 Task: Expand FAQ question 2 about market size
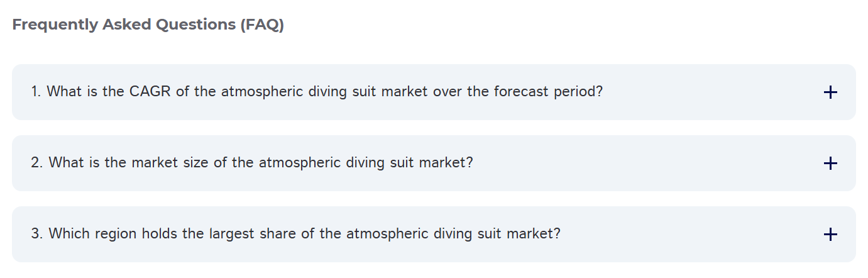click(434, 163)
